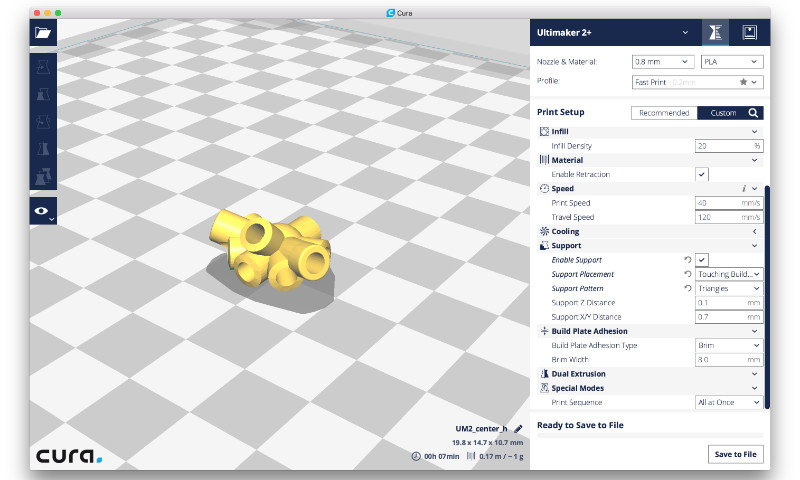This screenshot has height=480, width=800.
Task: Click the Dual Extrusion icon
Action: pos(544,374)
